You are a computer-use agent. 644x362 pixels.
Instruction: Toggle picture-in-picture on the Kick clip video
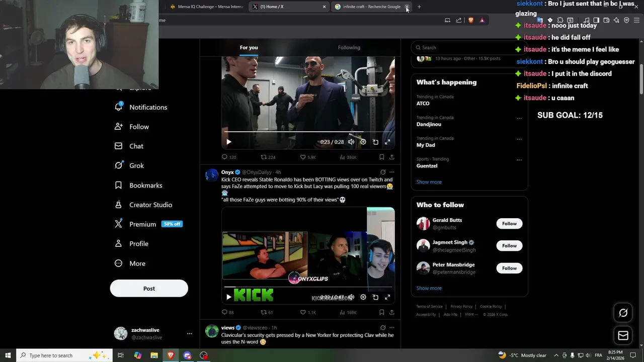(x=375, y=297)
